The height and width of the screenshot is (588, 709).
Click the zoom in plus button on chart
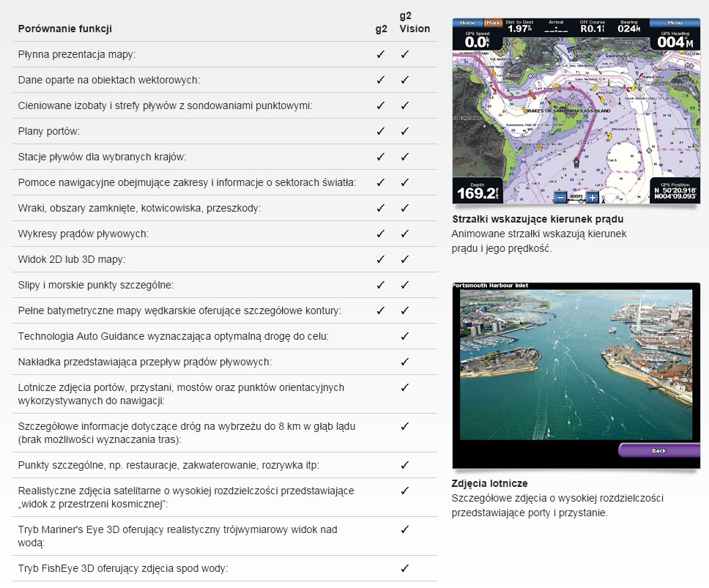click(593, 197)
